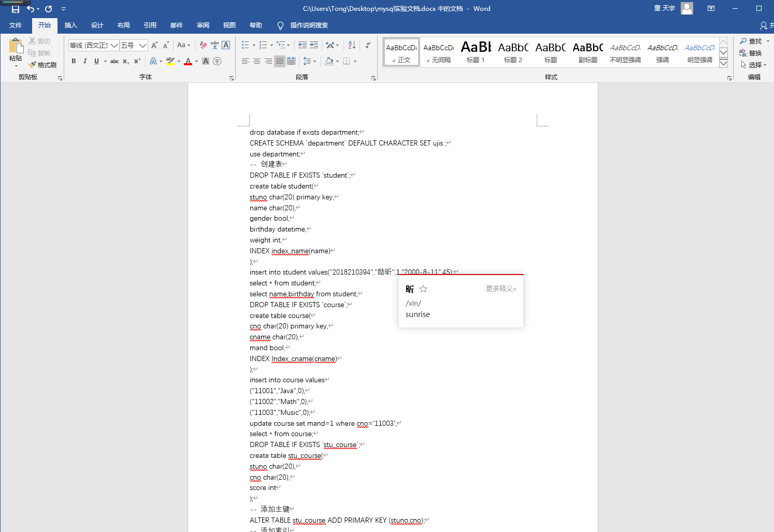Click the 复制 copy button
This screenshot has height=532, width=774.
(x=39, y=53)
